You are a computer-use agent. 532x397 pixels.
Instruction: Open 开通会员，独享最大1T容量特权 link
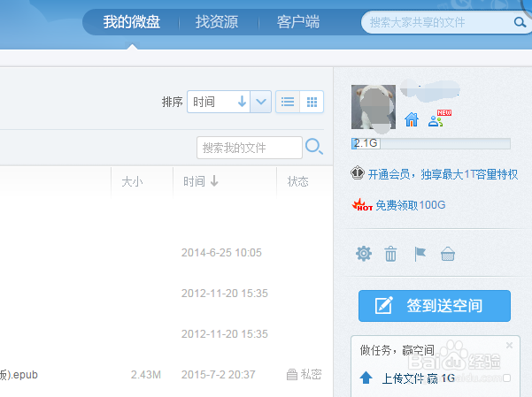click(x=443, y=174)
